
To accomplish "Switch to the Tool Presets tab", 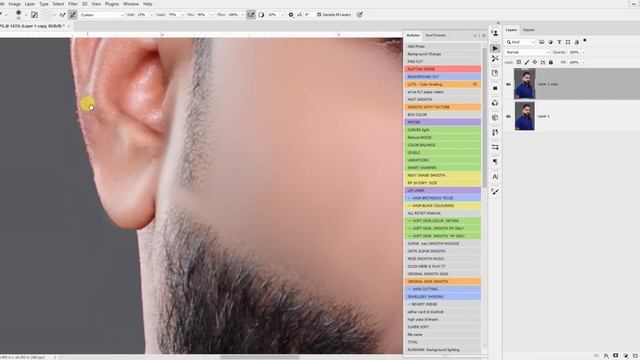I will 436,36.
